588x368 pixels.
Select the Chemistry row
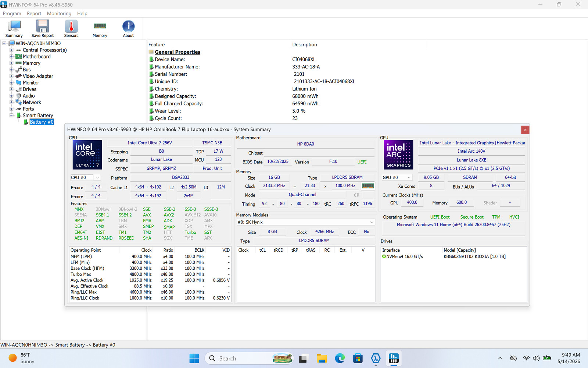(233, 89)
